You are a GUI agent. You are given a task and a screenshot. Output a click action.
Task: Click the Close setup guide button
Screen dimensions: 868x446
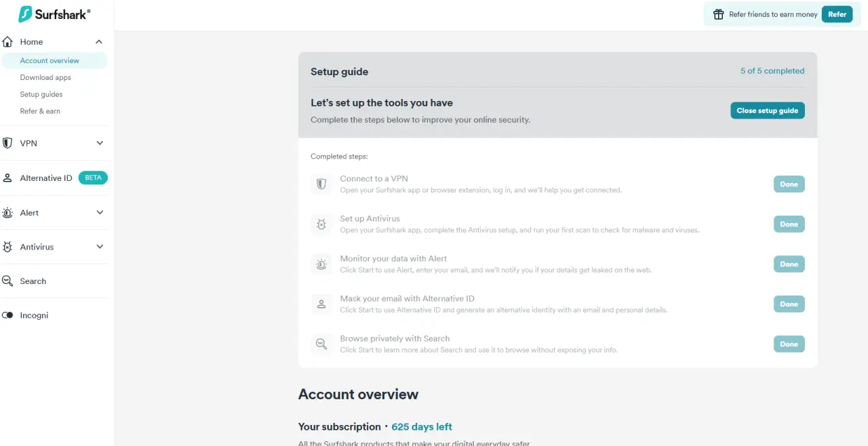pos(768,110)
